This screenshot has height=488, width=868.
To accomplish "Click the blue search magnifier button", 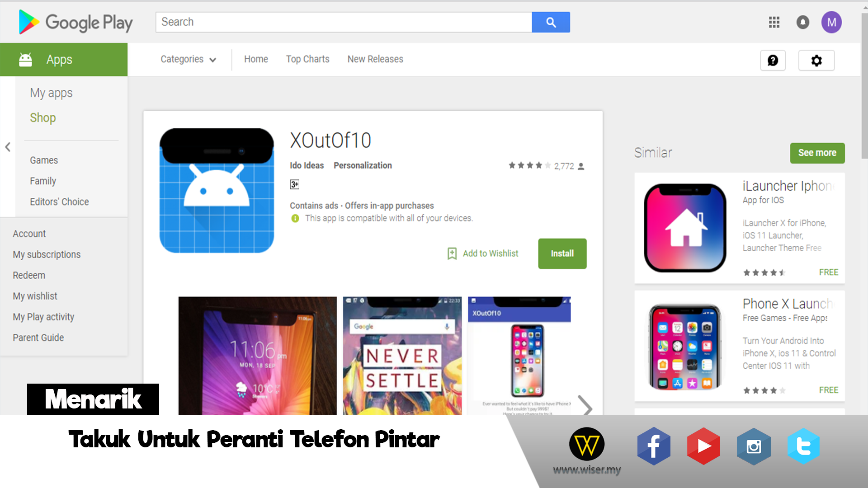I will 551,22.
